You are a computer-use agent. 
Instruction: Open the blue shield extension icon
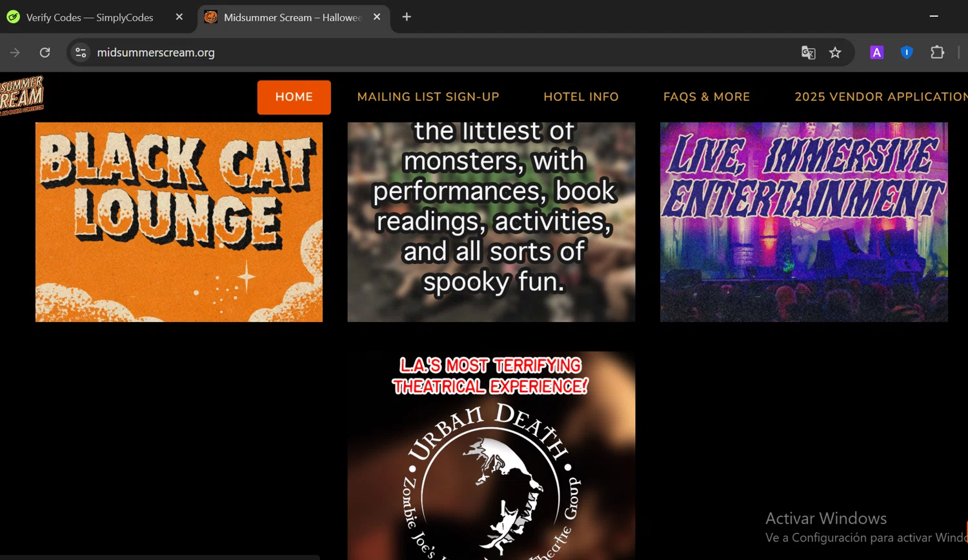pyautogui.click(x=907, y=52)
